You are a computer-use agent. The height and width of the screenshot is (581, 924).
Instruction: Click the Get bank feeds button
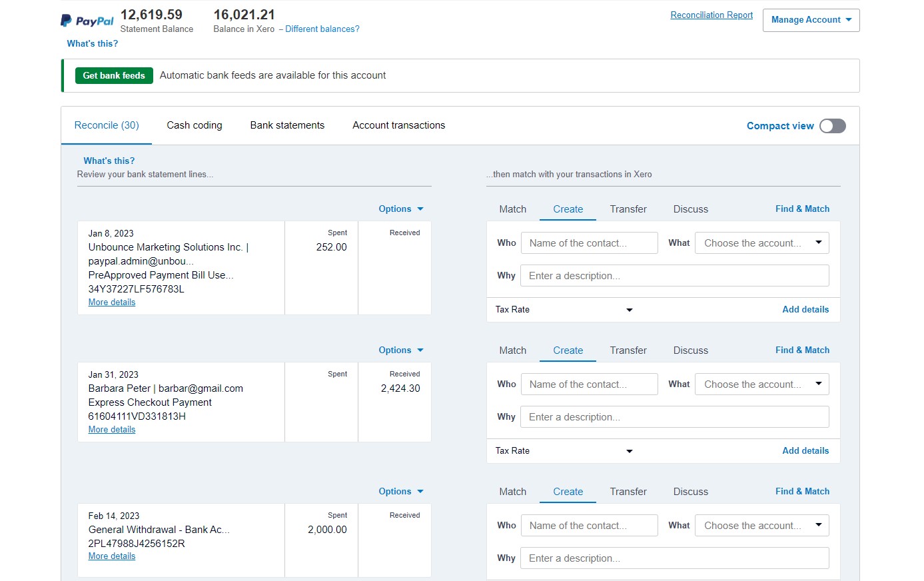(x=114, y=75)
